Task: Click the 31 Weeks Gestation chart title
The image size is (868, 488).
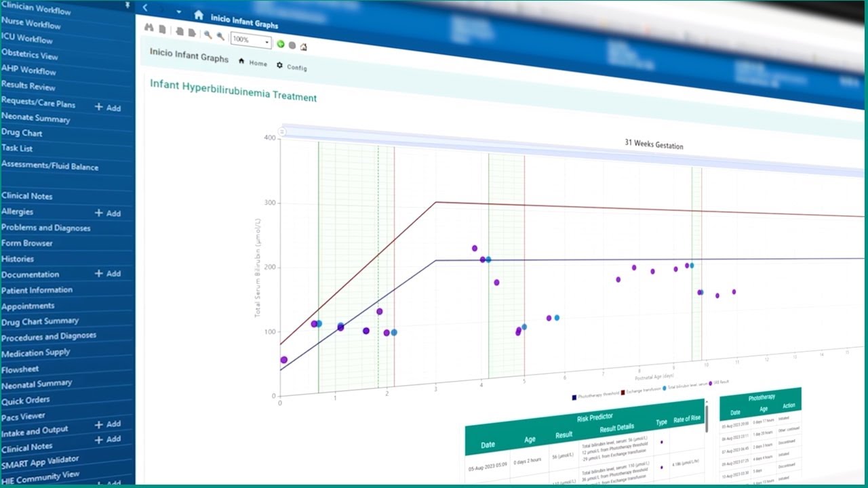Action: tap(654, 144)
